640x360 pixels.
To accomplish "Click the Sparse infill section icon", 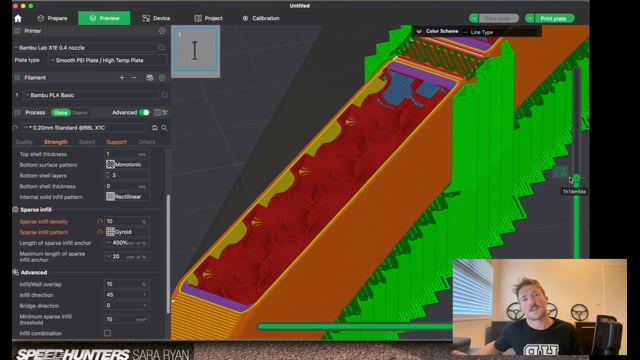I will [16, 209].
